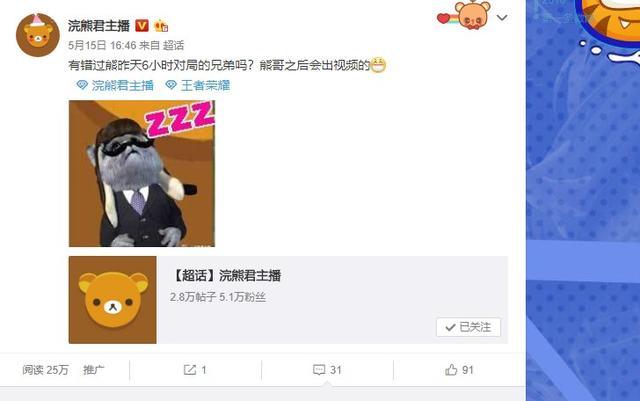Open the comments tab showing 31

327,370
